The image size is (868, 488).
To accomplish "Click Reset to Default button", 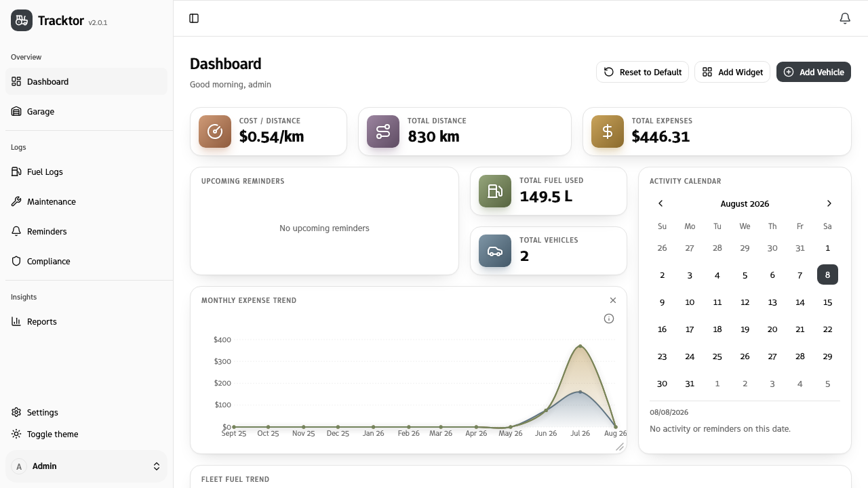I will 643,72.
